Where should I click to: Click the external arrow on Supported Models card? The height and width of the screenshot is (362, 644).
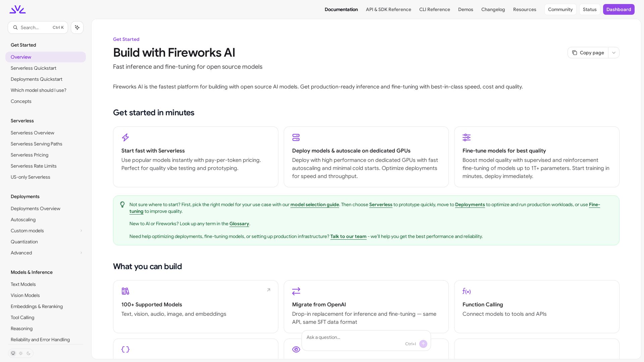269,290
